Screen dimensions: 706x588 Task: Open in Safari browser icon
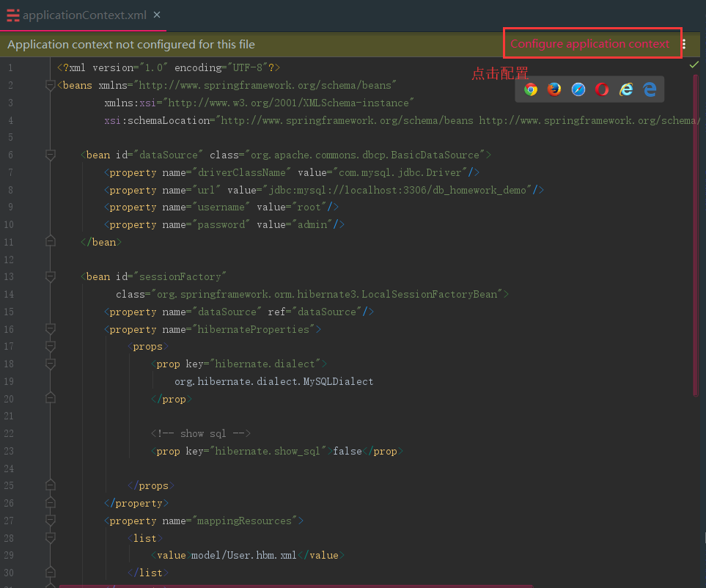click(578, 89)
